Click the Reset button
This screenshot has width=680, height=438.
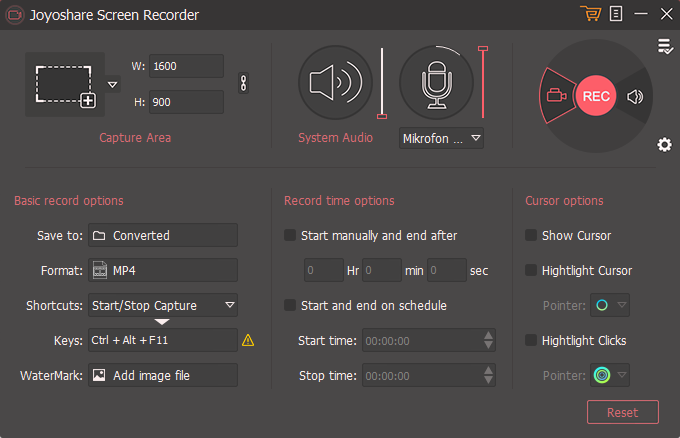point(623,412)
